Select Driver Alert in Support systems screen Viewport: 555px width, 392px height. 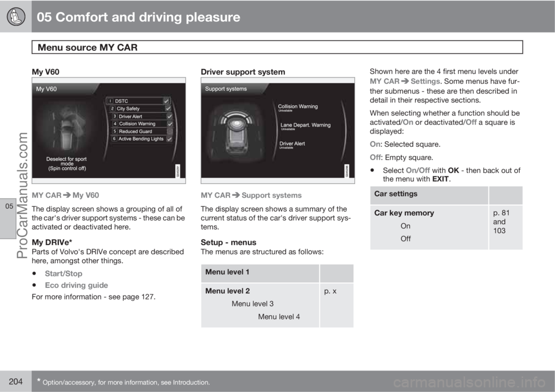click(292, 143)
